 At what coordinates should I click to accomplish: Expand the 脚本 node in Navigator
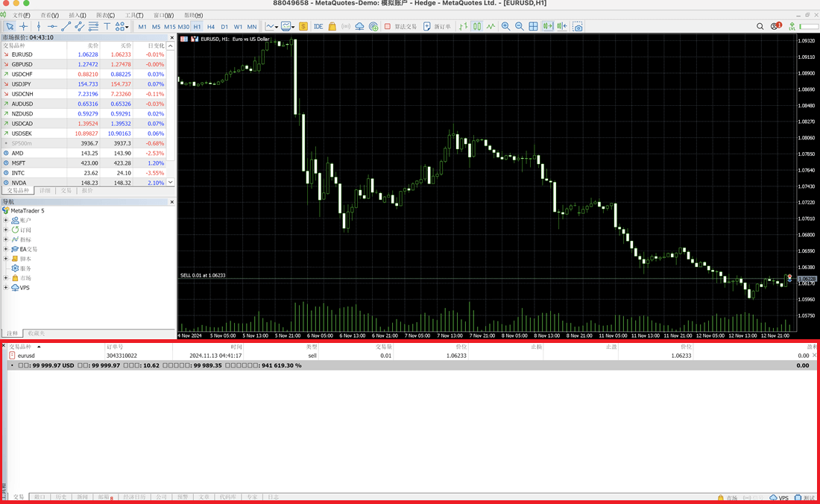pos(6,259)
